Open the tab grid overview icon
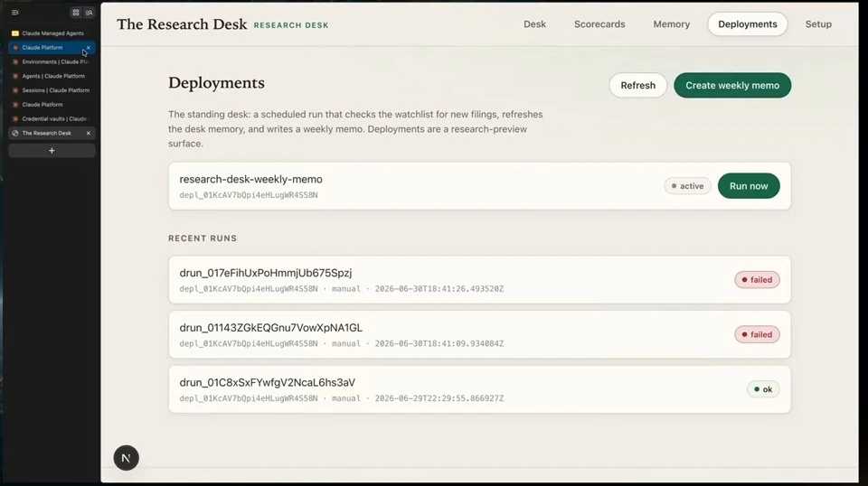868x486 pixels. tap(76, 12)
